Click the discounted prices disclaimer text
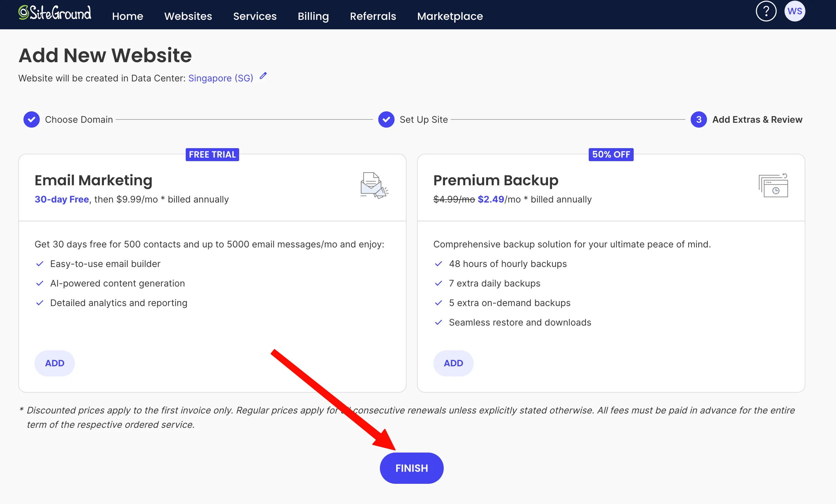The height and width of the screenshot is (504, 836). pyautogui.click(x=407, y=417)
